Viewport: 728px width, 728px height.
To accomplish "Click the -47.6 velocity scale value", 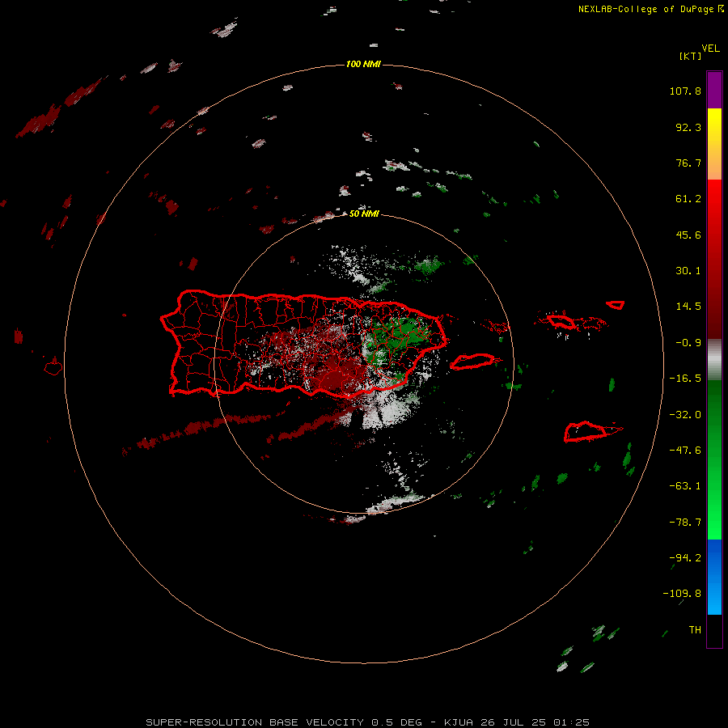I will click(x=685, y=451).
